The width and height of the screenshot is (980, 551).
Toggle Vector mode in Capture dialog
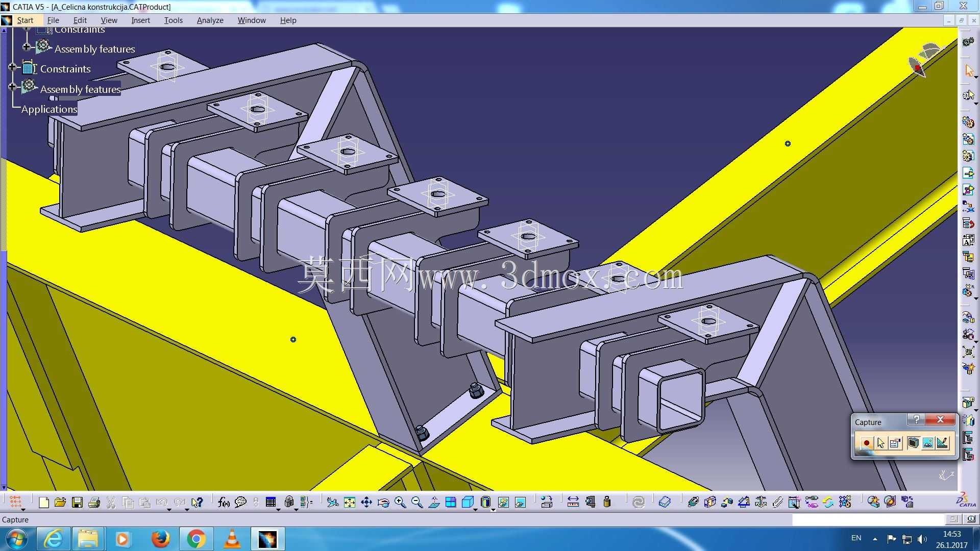coord(942,443)
